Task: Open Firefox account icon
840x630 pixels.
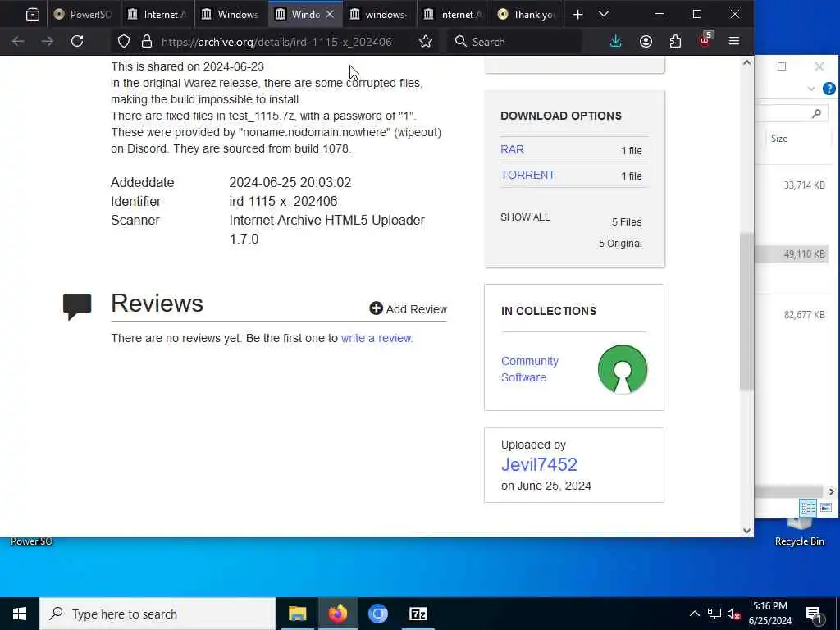Action: point(646,41)
